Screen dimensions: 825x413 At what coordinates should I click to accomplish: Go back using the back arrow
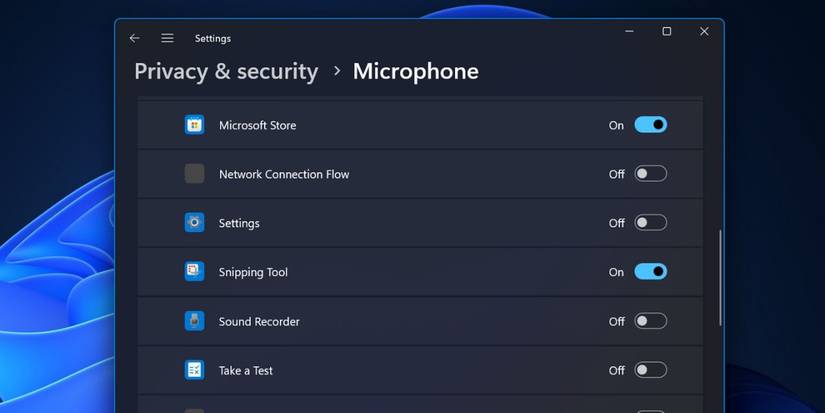135,38
